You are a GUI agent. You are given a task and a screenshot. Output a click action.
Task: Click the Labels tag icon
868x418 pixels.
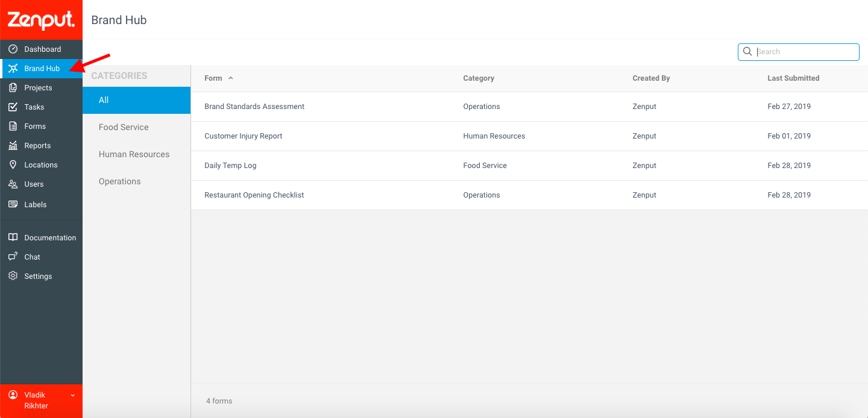click(13, 204)
